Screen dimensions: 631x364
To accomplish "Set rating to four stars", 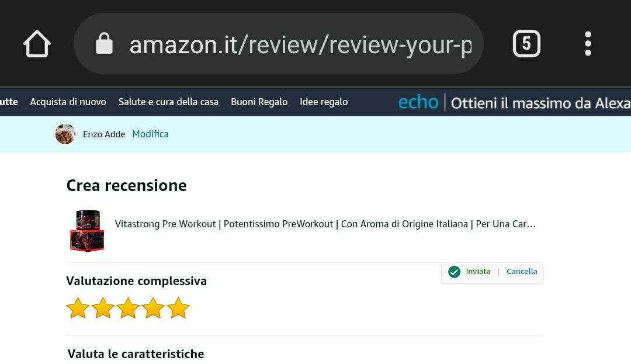I will [x=153, y=308].
